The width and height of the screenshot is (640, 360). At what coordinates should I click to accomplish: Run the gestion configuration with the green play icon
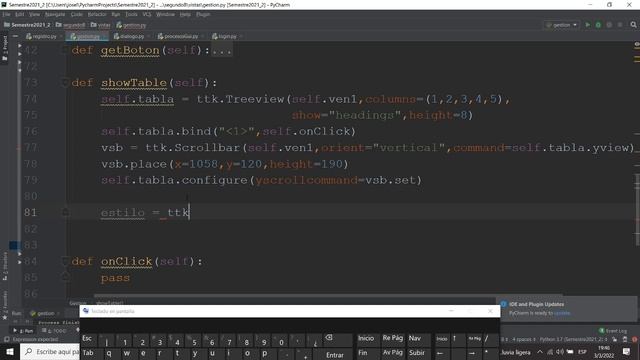pos(588,25)
